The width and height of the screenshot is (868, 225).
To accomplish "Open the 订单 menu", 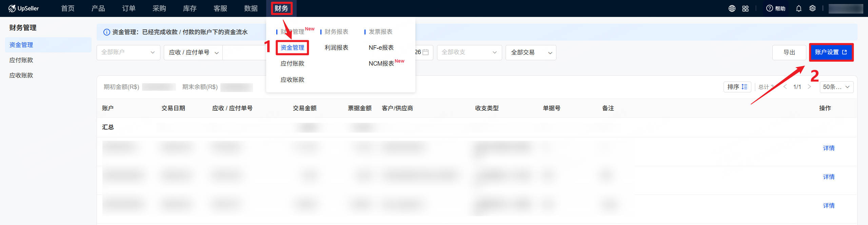I will pos(129,8).
